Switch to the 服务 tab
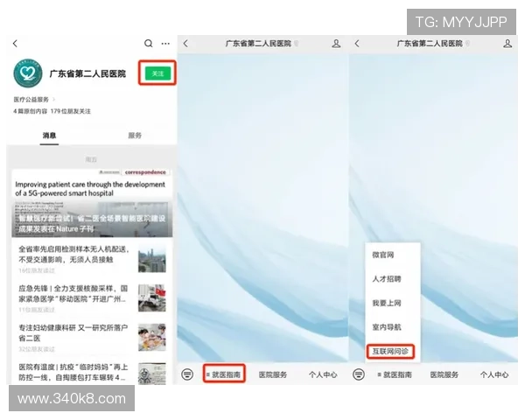525x420 pixels. click(135, 136)
